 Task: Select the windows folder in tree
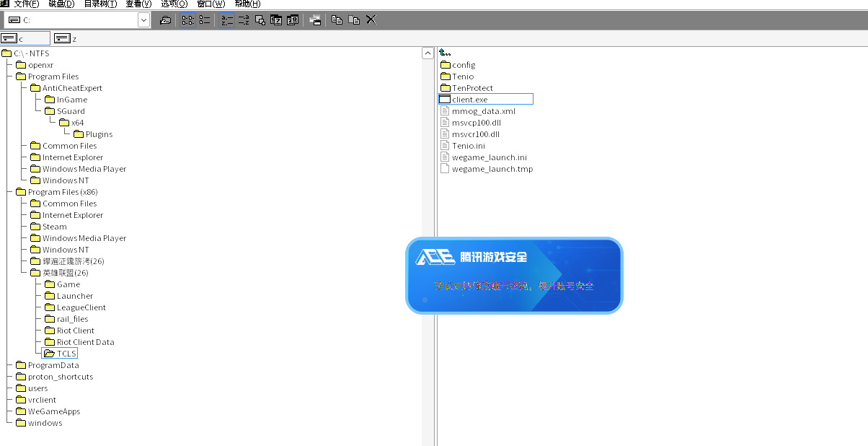(39, 423)
